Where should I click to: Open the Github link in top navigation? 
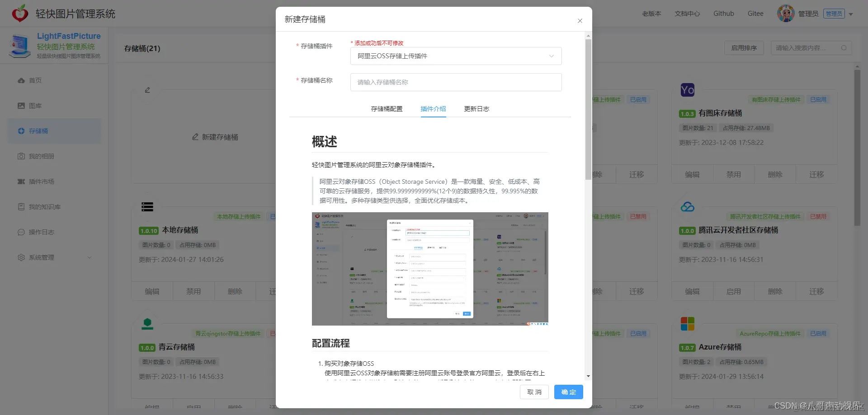723,13
